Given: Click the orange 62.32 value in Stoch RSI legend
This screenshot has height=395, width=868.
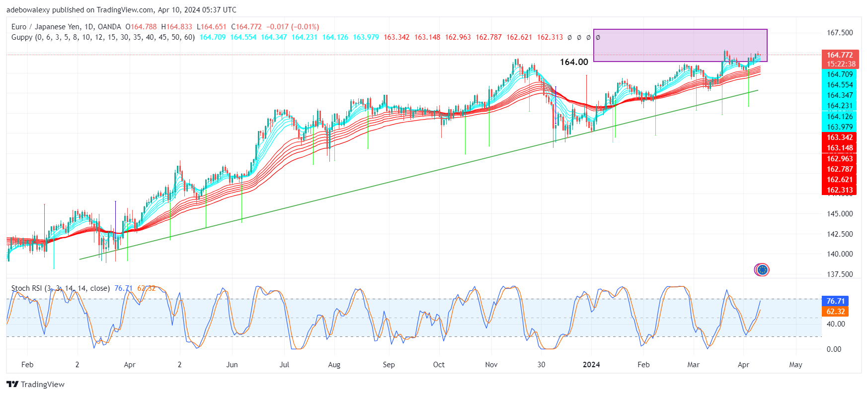Looking at the screenshot, I should tap(146, 288).
